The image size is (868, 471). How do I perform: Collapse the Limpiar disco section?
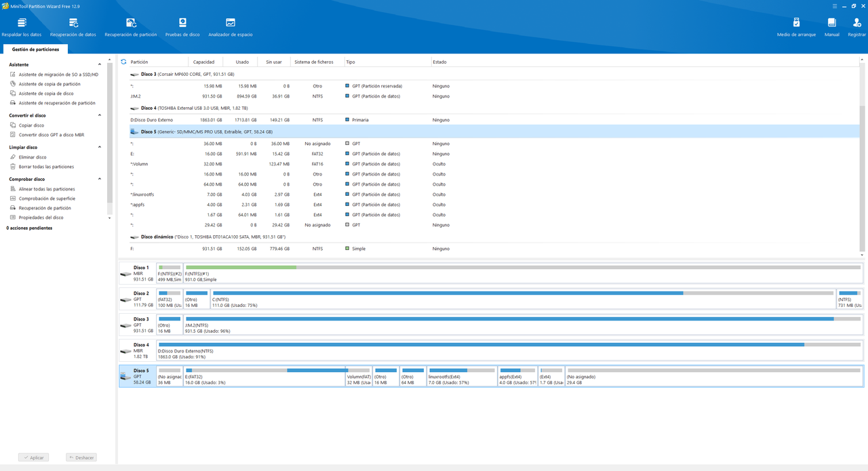[x=100, y=147]
